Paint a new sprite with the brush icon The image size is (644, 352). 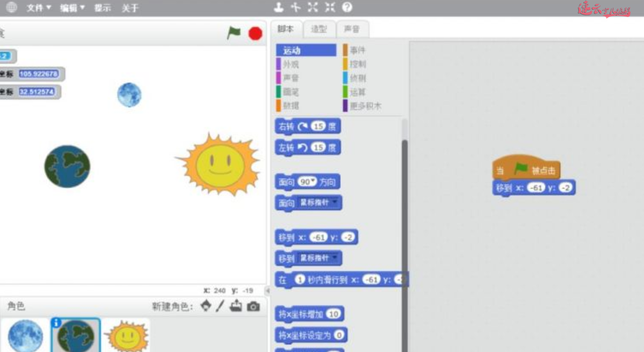pos(220,306)
